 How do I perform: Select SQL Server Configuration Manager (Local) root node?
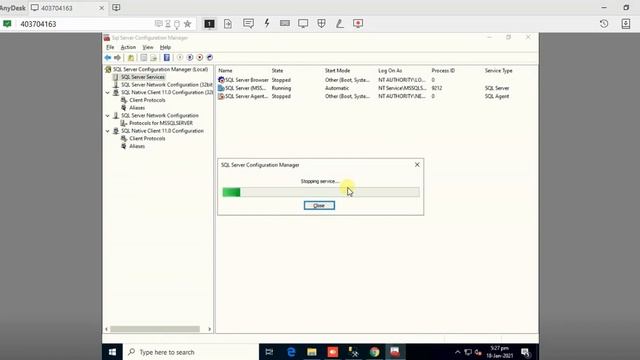point(160,69)
